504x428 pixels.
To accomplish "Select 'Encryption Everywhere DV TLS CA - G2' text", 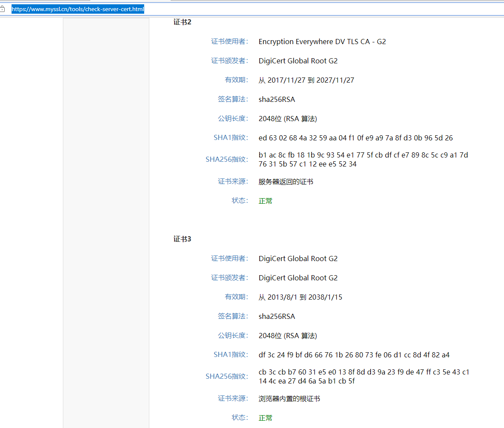I will pyautogui.click(x=322, y=42).
